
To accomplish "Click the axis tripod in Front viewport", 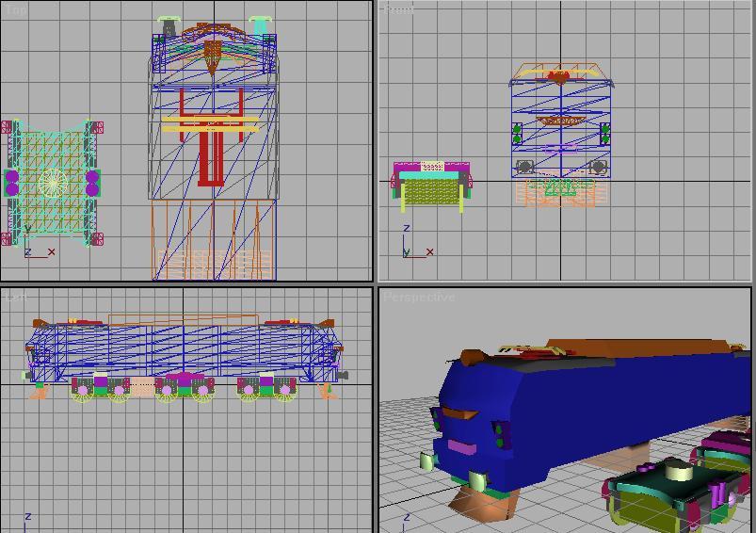I will tap(408, 250).
